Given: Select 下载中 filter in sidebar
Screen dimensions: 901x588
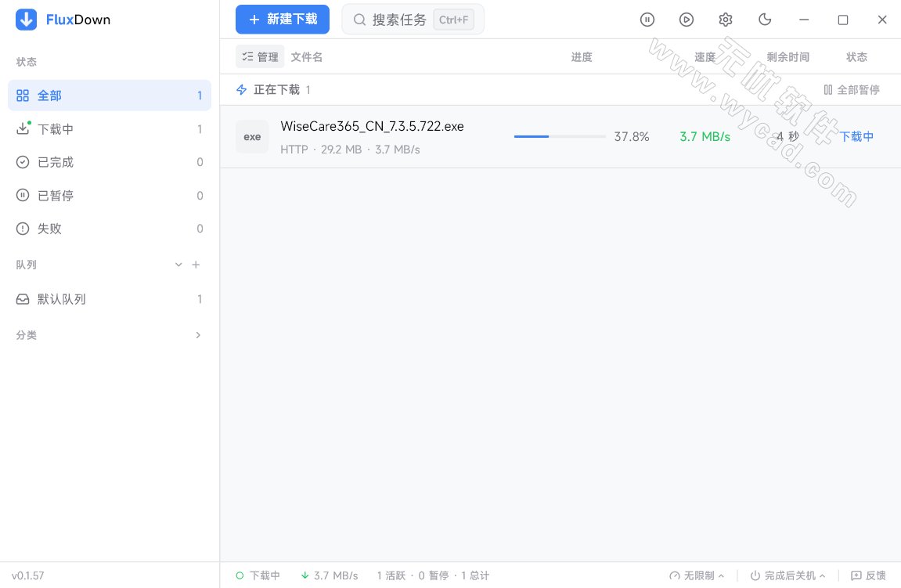Looking at the screenshot, I should click(x=109, y=128).
